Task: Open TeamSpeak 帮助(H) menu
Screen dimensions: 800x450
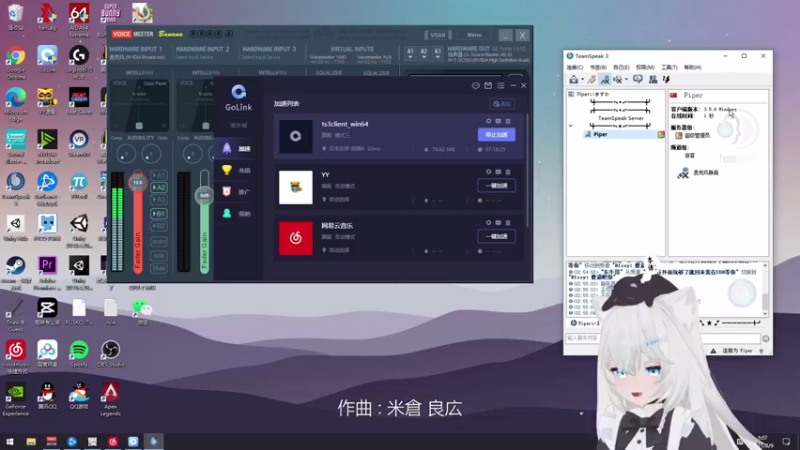Action: (x=692, y=67)
